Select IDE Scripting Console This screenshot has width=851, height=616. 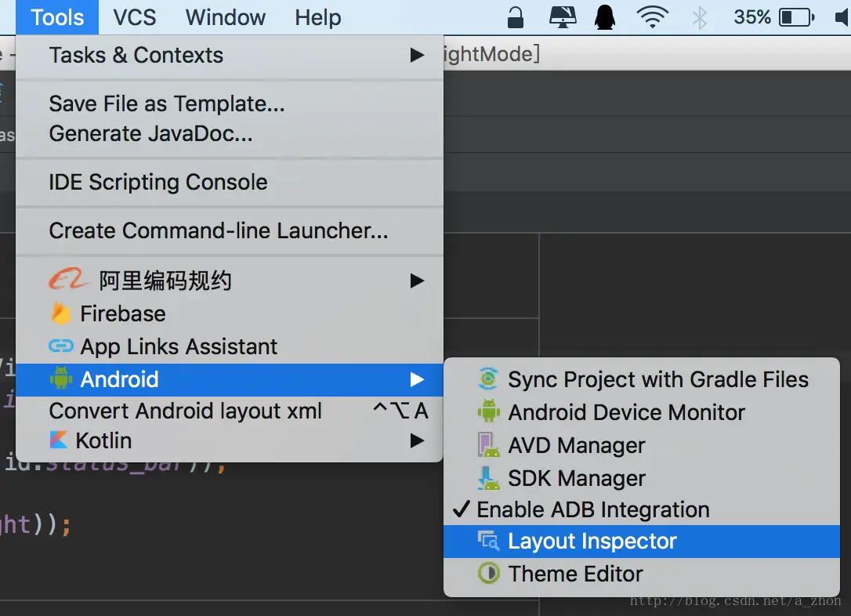point(158,183)
